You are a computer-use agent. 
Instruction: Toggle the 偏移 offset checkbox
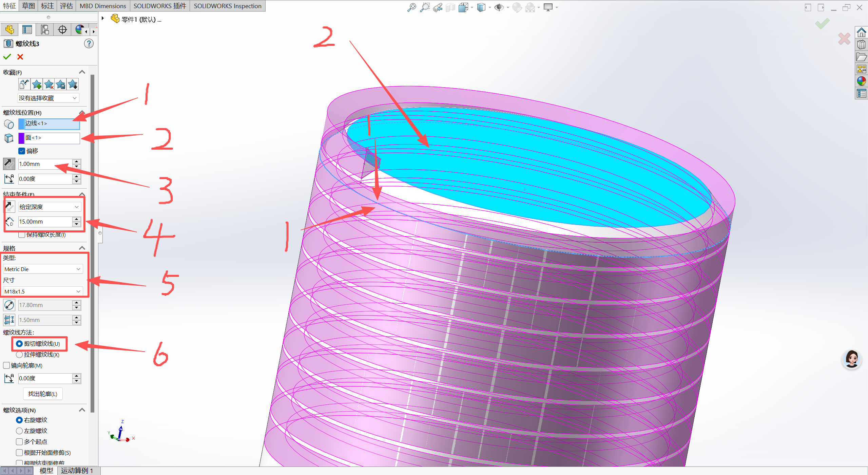22,151
